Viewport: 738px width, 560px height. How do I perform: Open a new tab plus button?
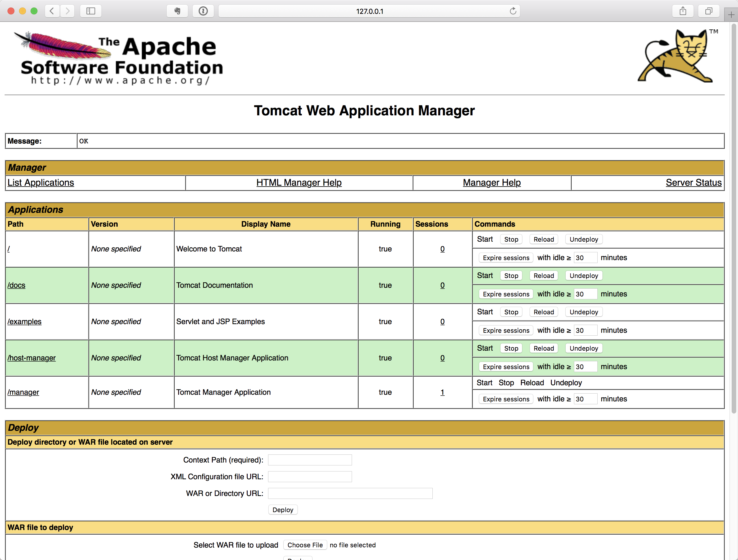[x=731, y=15]
